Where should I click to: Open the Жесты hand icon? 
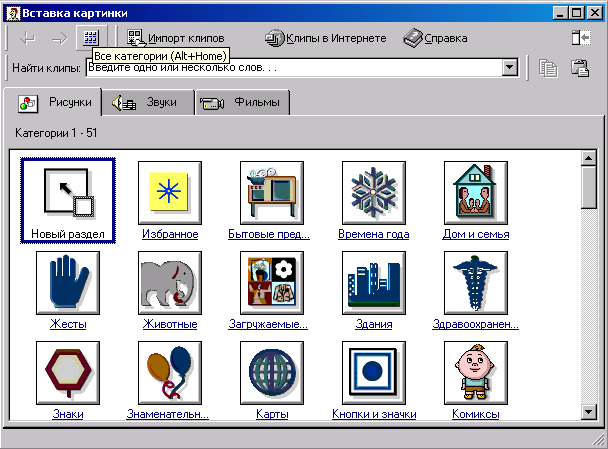pyautogui.click(x=68, y=283)
